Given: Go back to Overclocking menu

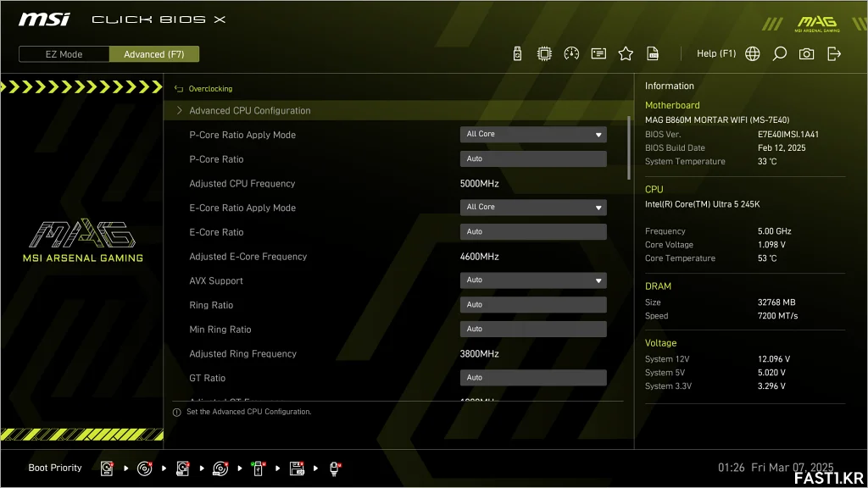Looking at the screenshot, I should click(x=210, y=88).
